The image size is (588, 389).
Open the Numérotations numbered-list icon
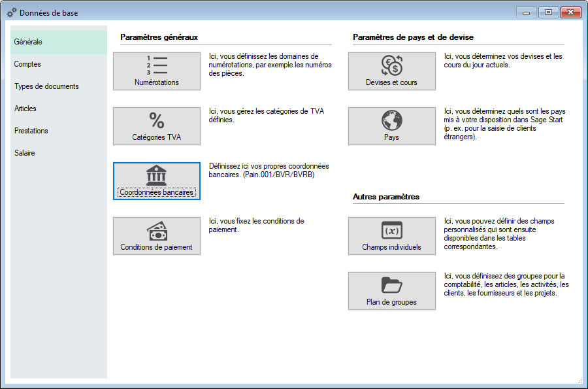[157, 65]
